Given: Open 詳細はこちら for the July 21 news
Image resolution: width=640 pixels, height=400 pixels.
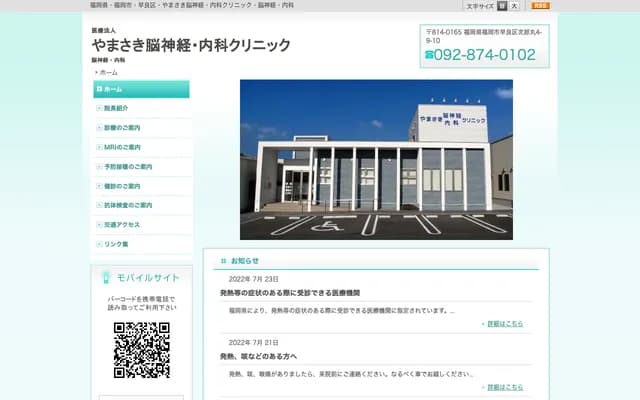Looking at the screenshot, I should (x=505, y=387).
